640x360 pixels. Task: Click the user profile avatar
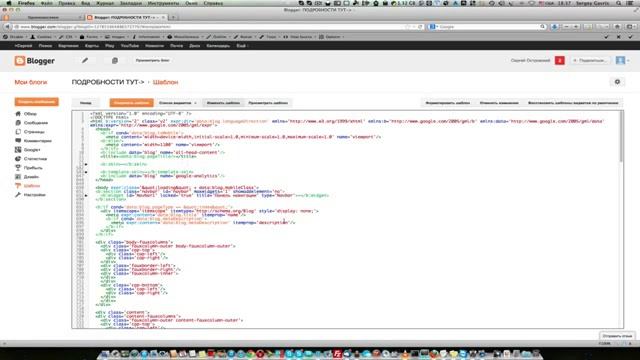pos(620,60)
